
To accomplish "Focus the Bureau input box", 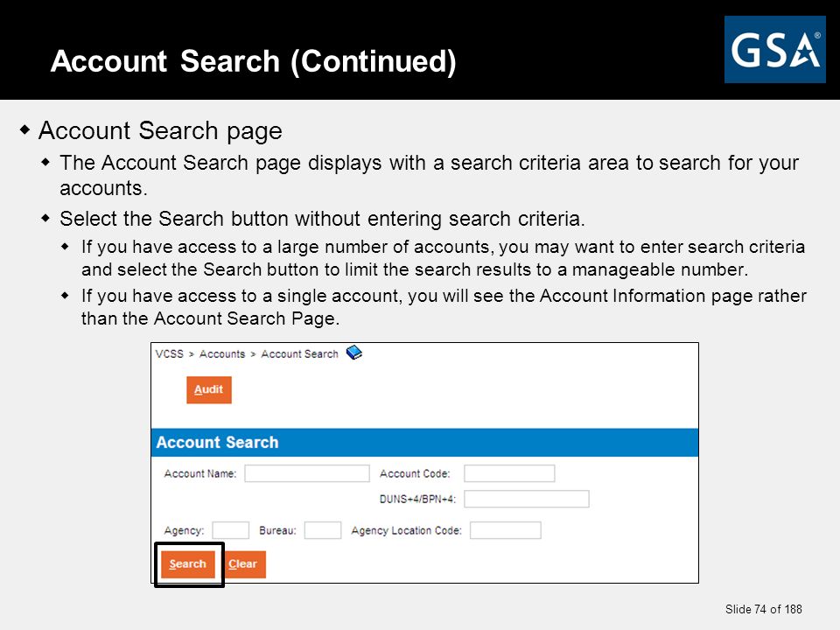I will click(323, 530).
